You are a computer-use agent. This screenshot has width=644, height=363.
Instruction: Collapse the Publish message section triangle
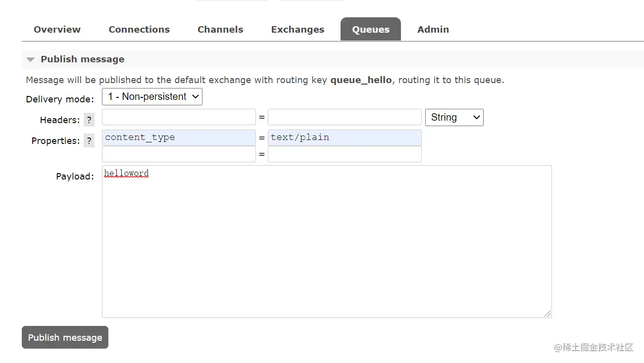pyautogui.click(x=31, y=59)
